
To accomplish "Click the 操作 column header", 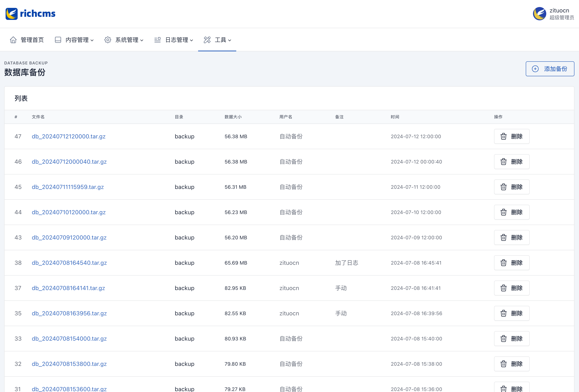I will (x=498, y=117).
